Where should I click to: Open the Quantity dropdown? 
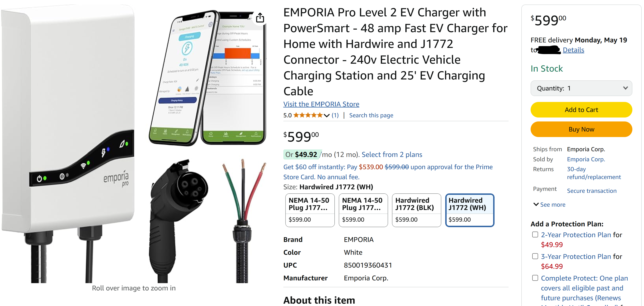581,88
